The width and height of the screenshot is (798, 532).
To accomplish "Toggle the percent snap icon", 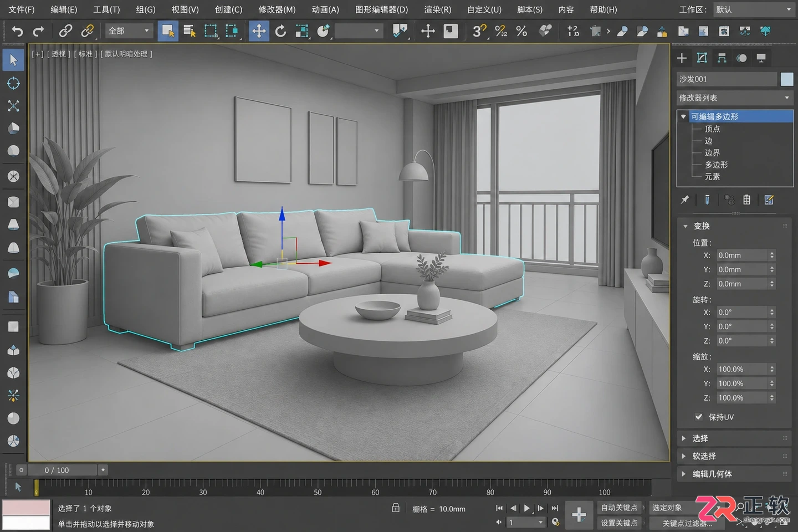I will (x=521, y=31).
